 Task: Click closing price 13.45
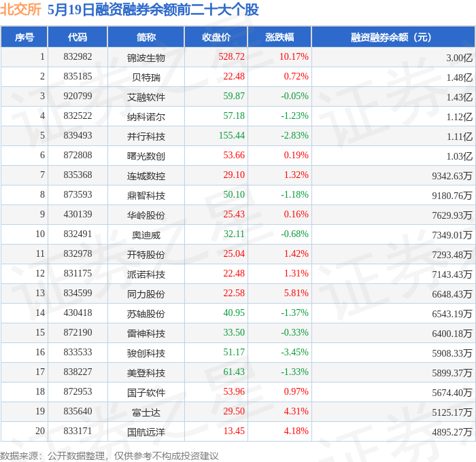[234, 431]
